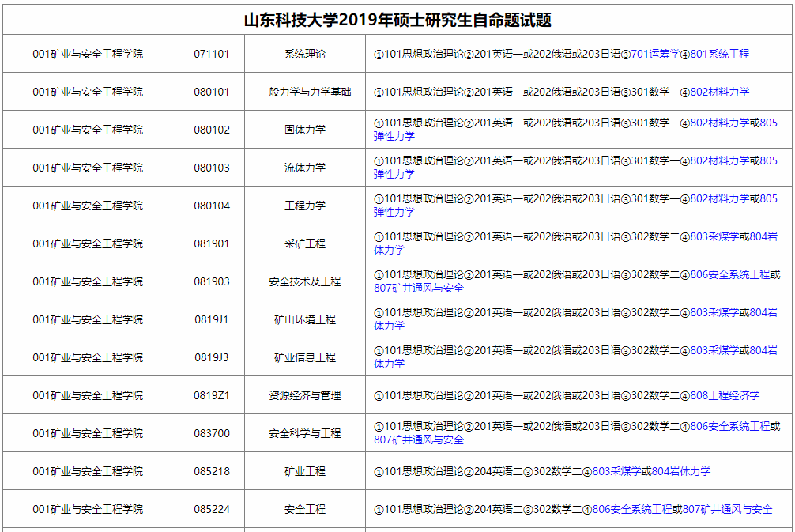The image size is (795, 532).
Task: Click 001矿业与安全工程学院 in the 085224 row
Action: 88,509
